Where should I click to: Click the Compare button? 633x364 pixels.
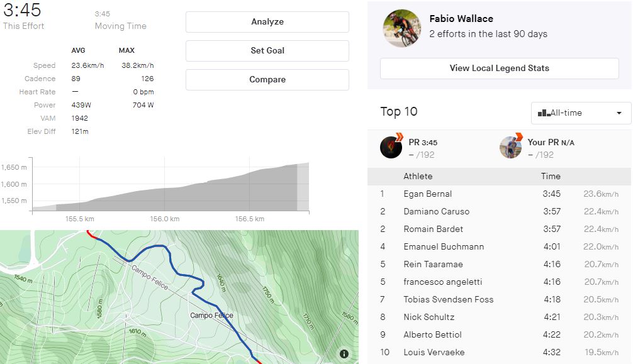point(267,80)
